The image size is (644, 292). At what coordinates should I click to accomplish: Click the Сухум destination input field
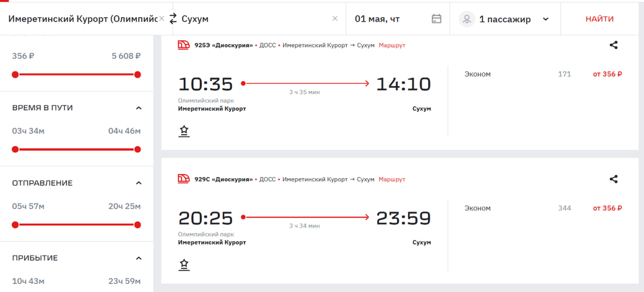pyautogui.click(x=252, y=19)
